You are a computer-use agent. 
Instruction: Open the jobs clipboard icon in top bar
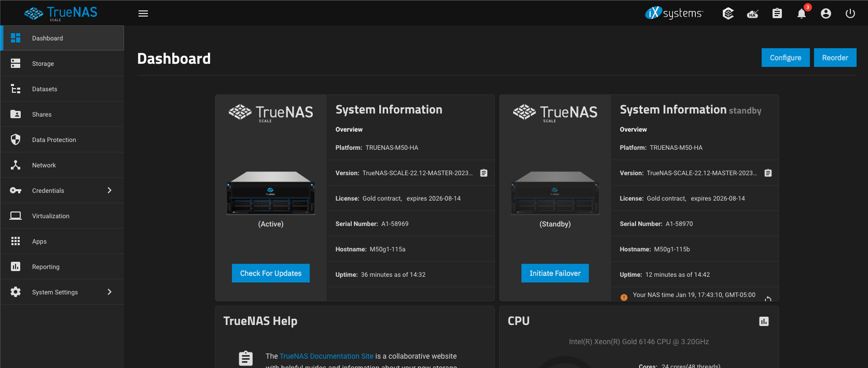777,13
